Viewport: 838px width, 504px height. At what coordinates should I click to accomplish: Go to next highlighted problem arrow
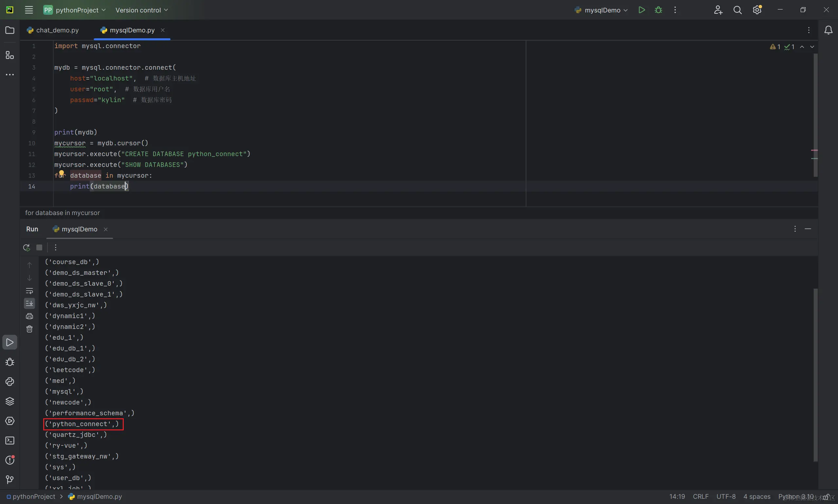[x=812, y=47]
